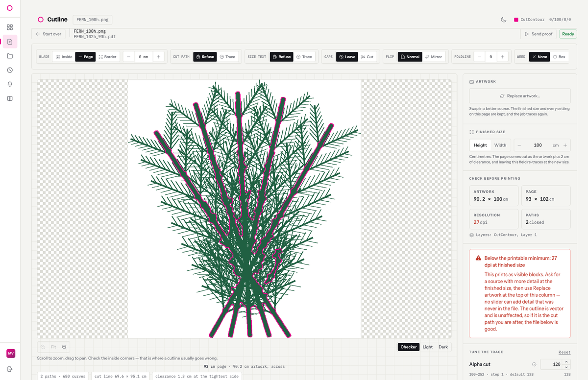Increase the Alpha cut value with up arrow
This screenshot has height=380, width=588.
pyautogui.click(x=567, y=362)
